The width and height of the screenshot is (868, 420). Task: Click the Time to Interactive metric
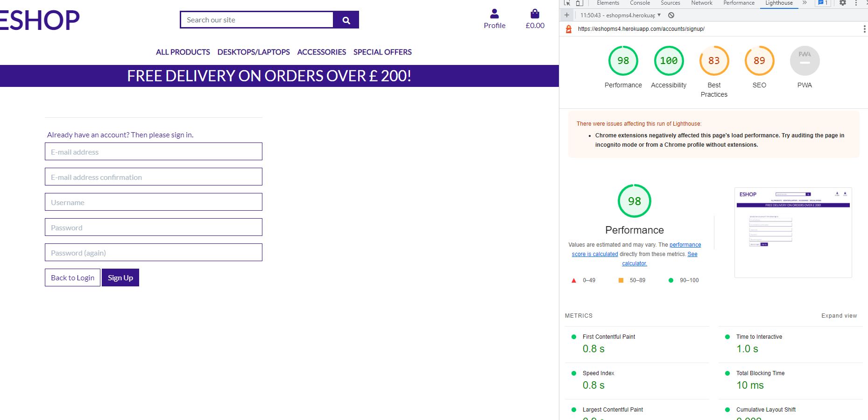point(790,344)
